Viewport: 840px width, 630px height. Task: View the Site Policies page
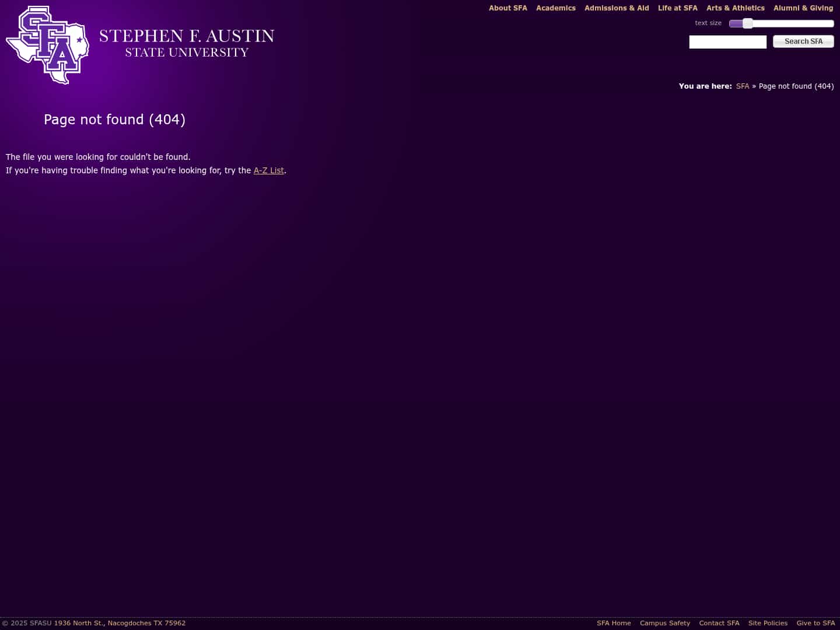point(768,623)
